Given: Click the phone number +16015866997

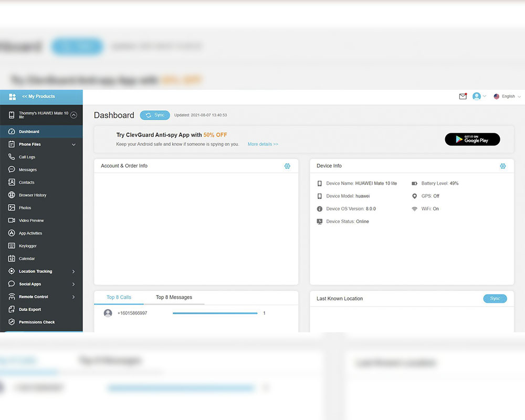Looking at the screenshot, I should [132, 313].
